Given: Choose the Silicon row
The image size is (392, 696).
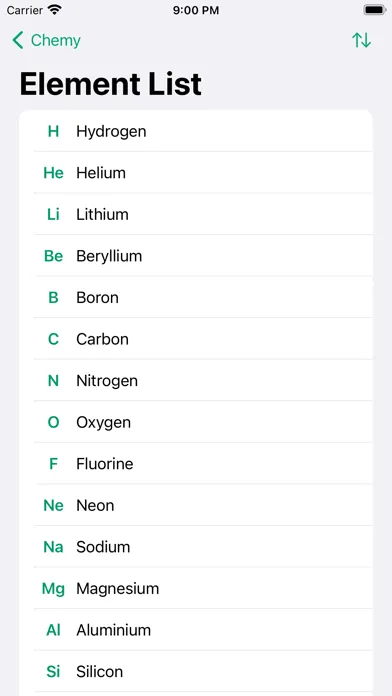Looking at the screenshot, I should point(195,672).
